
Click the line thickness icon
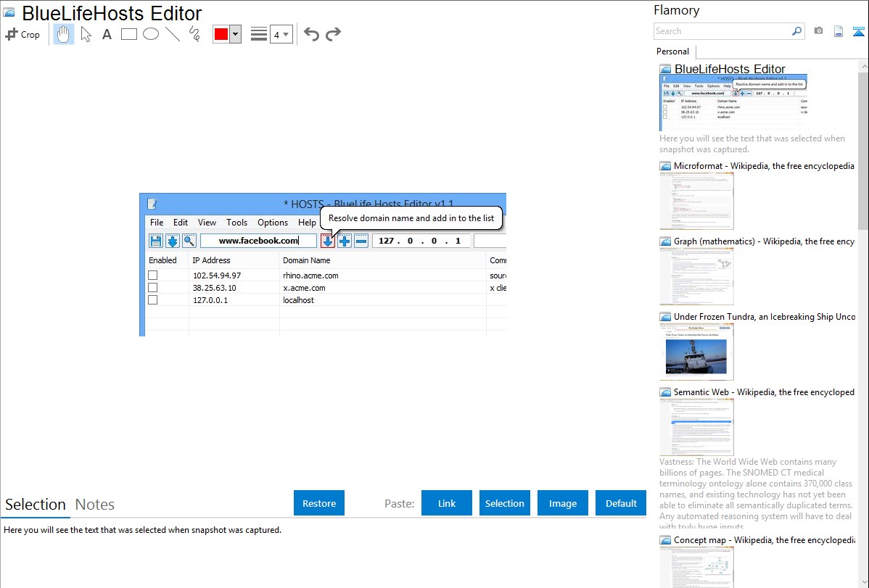(259, 34)
